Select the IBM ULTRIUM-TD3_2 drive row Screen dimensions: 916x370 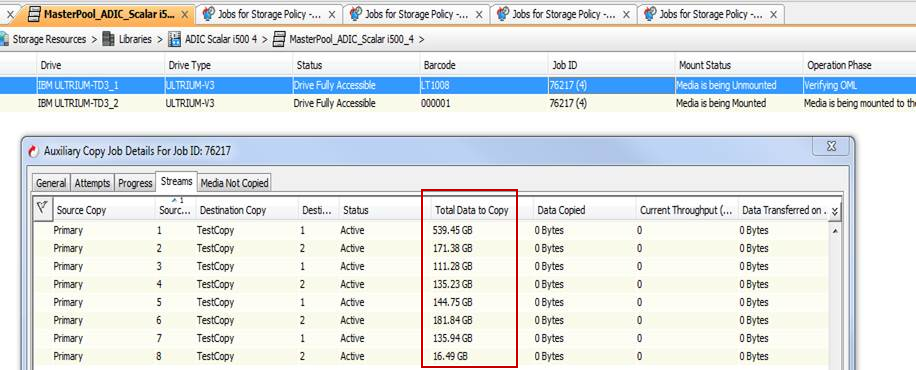click(458, 103)
